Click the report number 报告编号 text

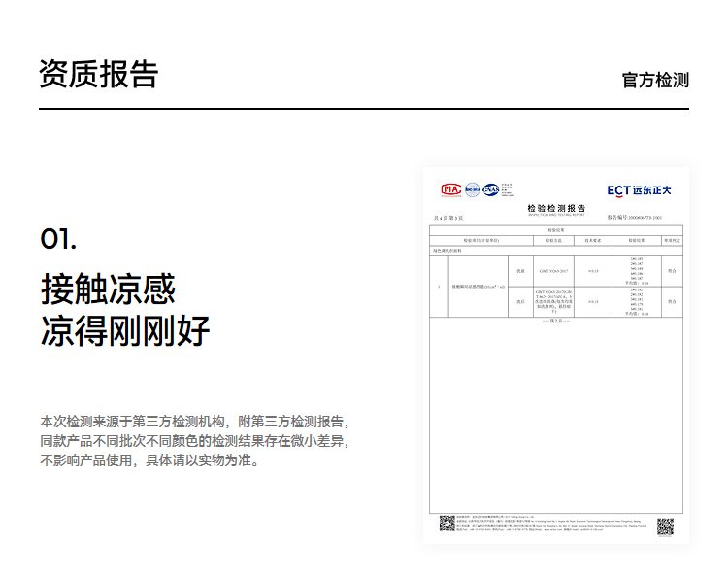[634, 218]
